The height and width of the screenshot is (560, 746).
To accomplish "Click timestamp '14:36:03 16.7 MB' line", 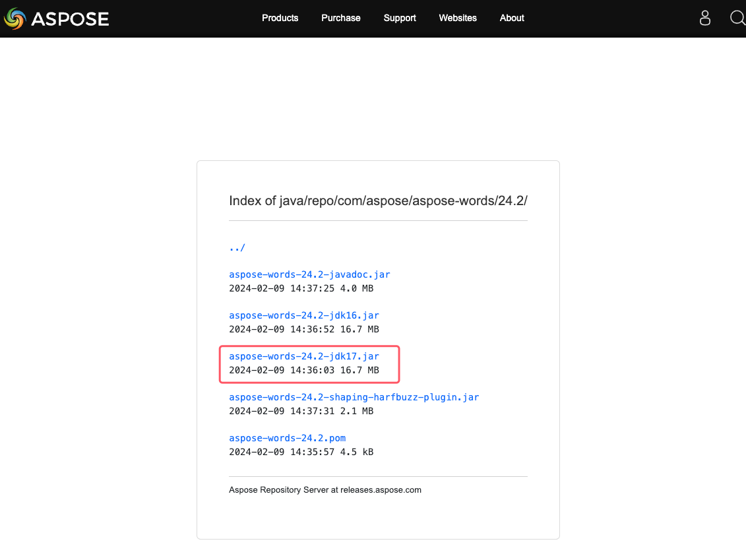I will point(304,370).
